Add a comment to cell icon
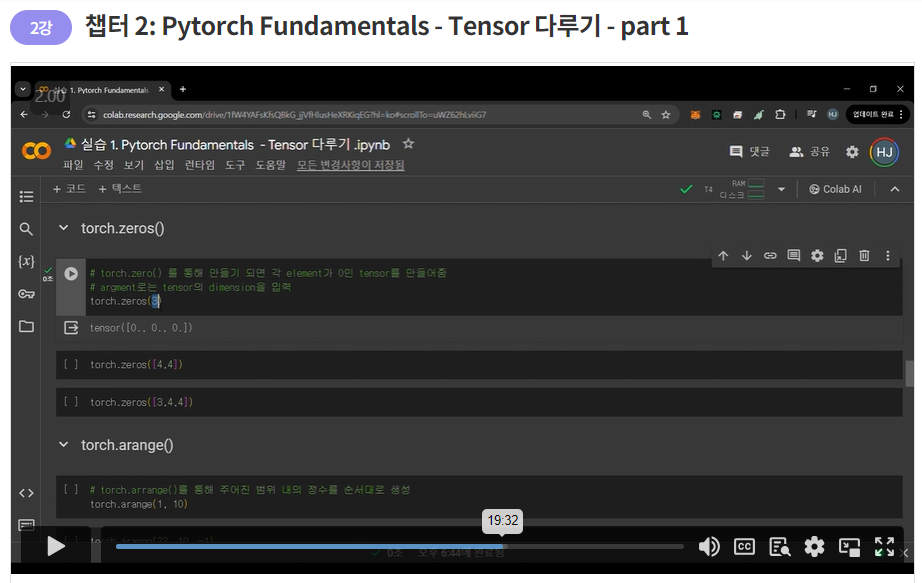The width and height of the screenshot is (922, 583). (x=794, y=255)
